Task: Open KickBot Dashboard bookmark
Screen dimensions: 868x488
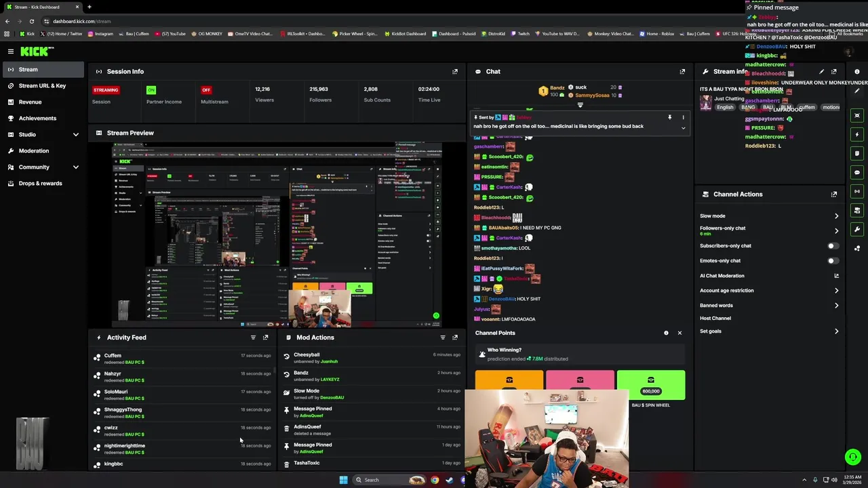Action: 405,34
